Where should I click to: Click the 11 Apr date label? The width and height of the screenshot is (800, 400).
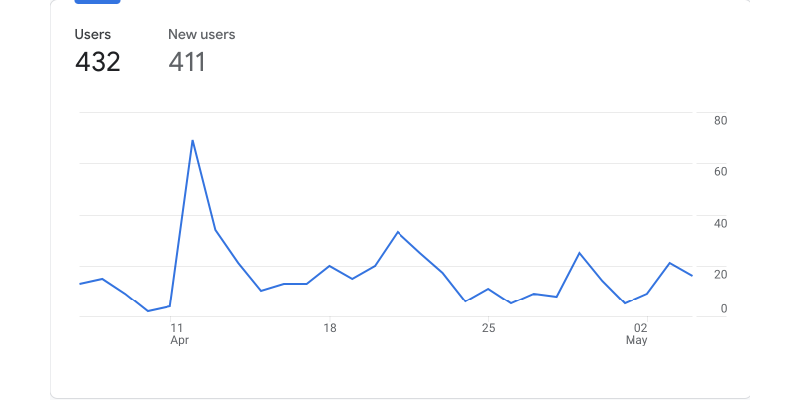[x=177, y=327]
